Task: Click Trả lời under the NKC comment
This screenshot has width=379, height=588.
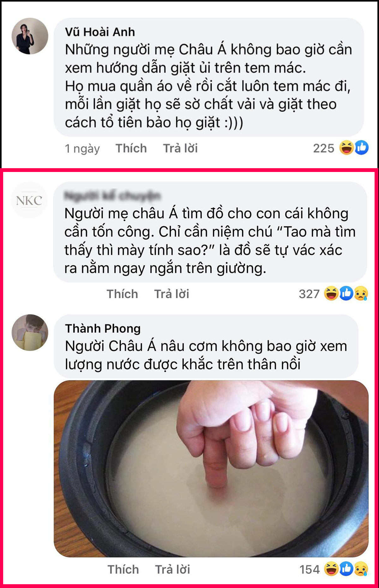Action: pos(171,294)
